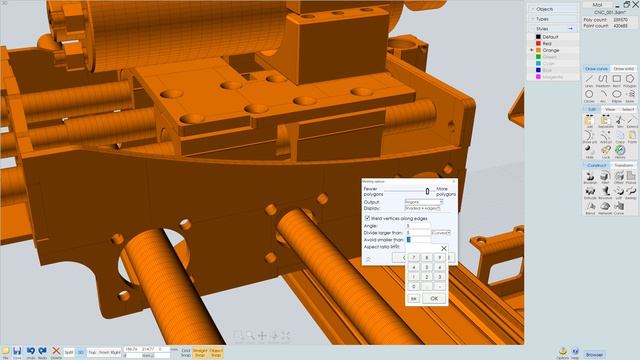Image resolution: width=640 pixels, height=360 pixels.
Task: Select the Arc drawing tool
Action: pos(603,96)
